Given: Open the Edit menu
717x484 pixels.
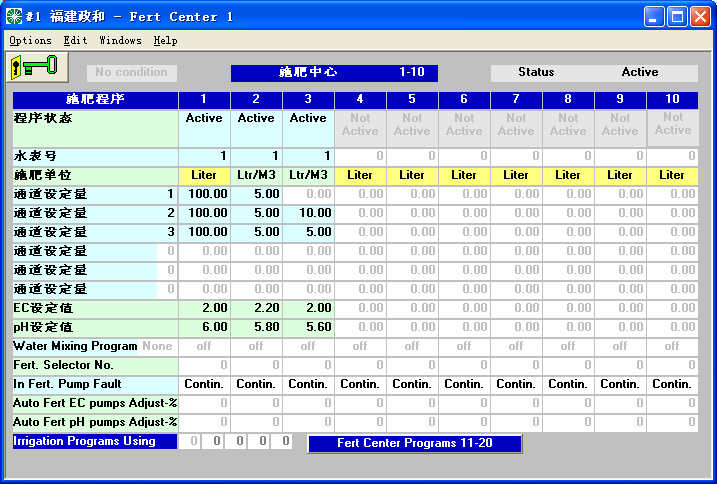Looking at the screenshot, I should click(x=75, y=41).
